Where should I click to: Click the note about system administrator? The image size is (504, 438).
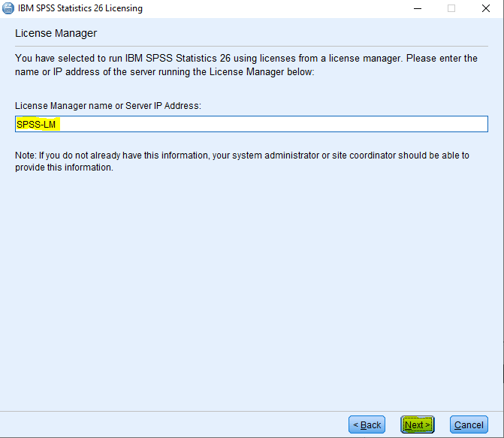[x=242, y=162]
